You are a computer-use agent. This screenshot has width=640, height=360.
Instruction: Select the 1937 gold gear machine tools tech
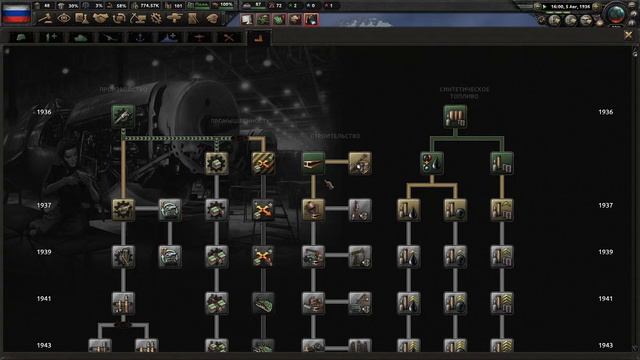(123, 209)
